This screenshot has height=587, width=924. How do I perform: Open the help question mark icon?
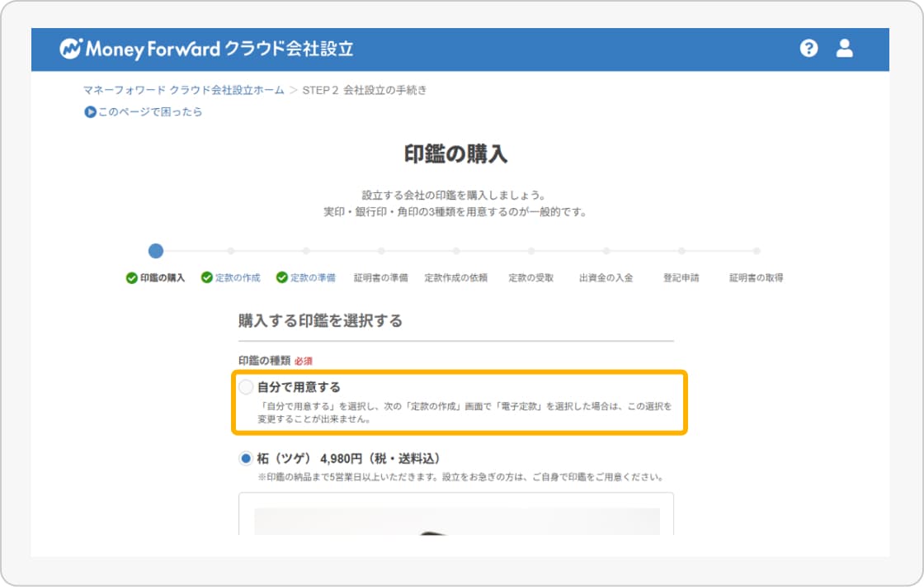(808, 48)
